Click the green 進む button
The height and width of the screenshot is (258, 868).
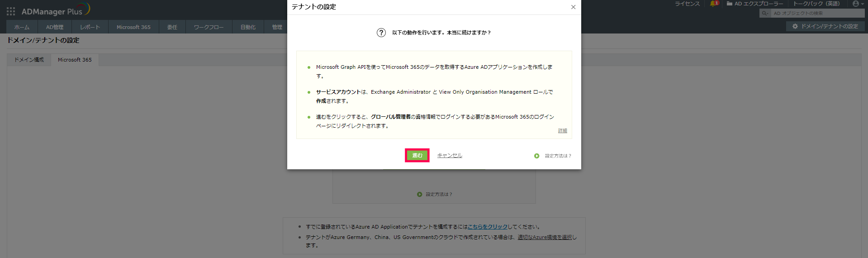417,155
